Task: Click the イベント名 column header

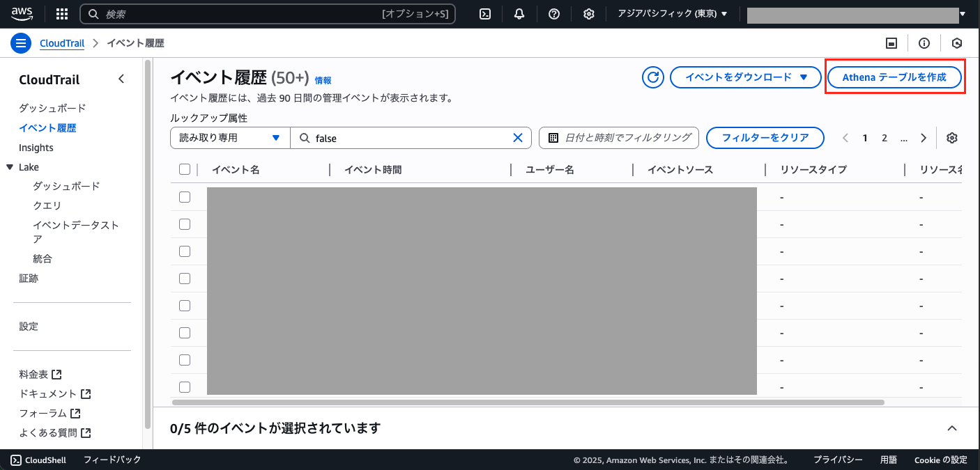Action: (x=236, y=169)
